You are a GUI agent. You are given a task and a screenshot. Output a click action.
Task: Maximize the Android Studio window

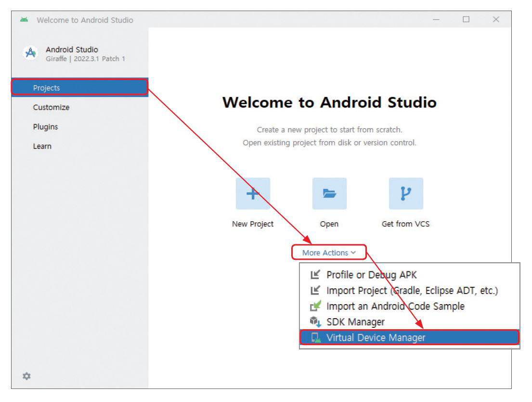coord(466,19)
